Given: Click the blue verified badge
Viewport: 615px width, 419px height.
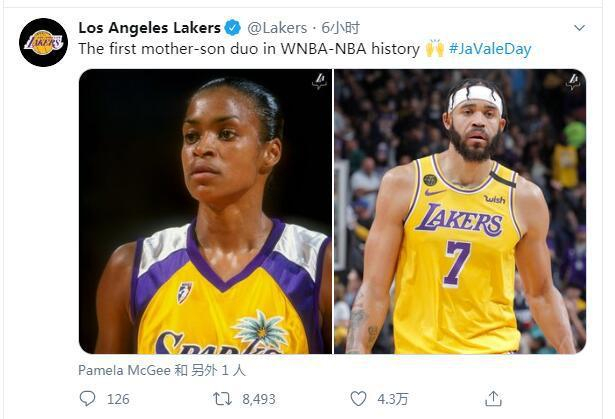Looking at the screenshot, I should click(232, 27).
